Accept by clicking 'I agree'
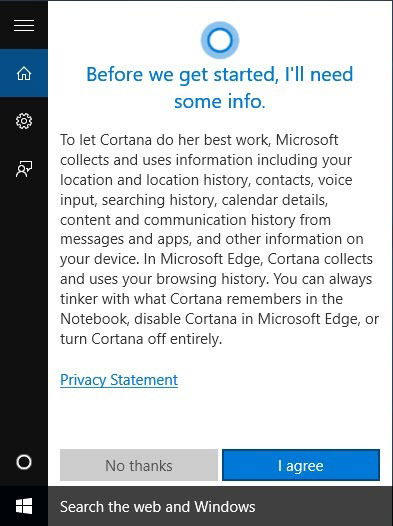Viewport: 393px width, 526px height. click(301, 465)
